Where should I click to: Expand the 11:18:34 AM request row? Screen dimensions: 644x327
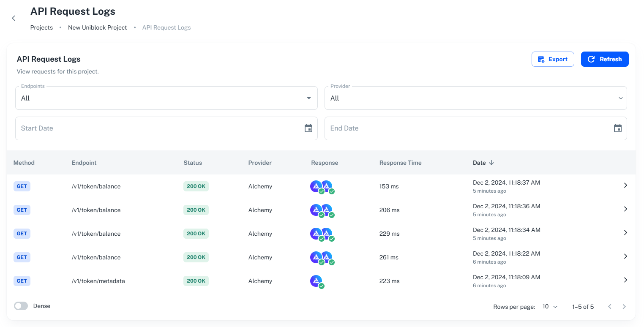click(x=625, y=233)
